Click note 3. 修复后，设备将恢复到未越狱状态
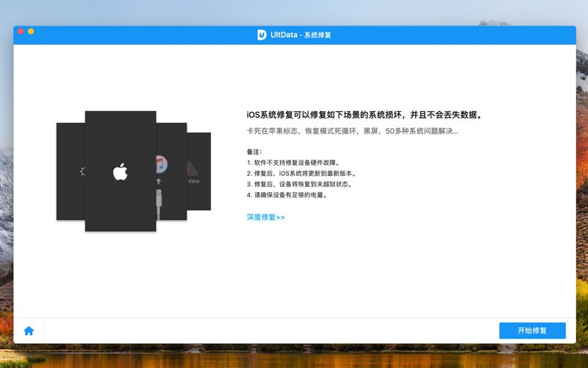This screenshot has height=368, width=588. point(299,185)
